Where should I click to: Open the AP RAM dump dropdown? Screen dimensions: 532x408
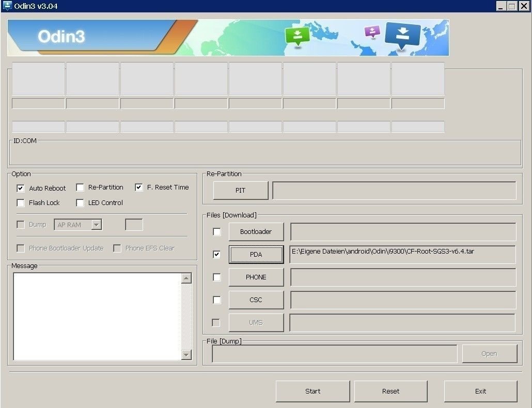pos(97,225)
